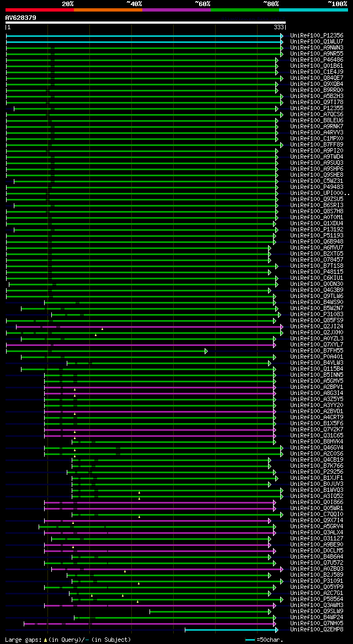Click the white query sequence bar
This screenshot has height=644, width=353.
coord(146,22)
